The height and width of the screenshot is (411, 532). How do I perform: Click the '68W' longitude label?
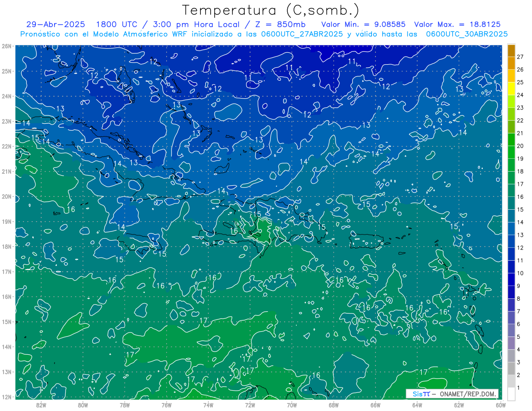pyautogui.click(x=333, y=405)
